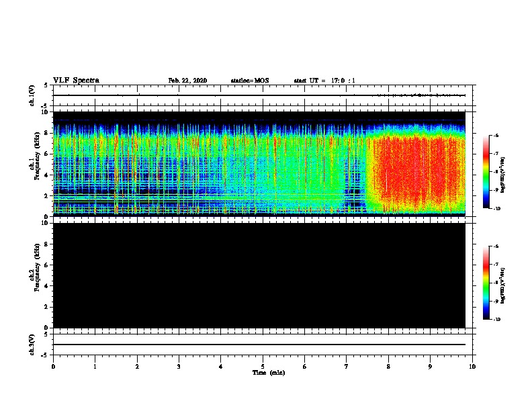
Task: Click time axis tick label 3
Action: pos(179,367)
